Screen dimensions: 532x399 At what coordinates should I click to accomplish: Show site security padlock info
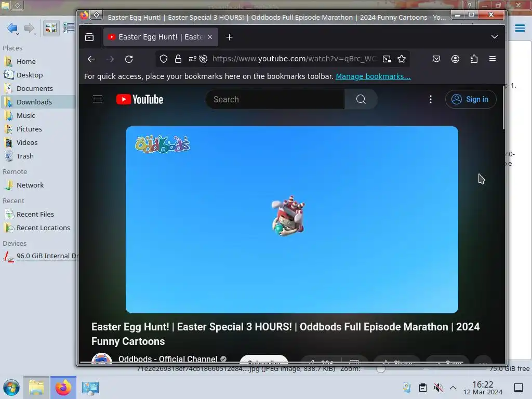pyautogui.click(x=178, y=59)
